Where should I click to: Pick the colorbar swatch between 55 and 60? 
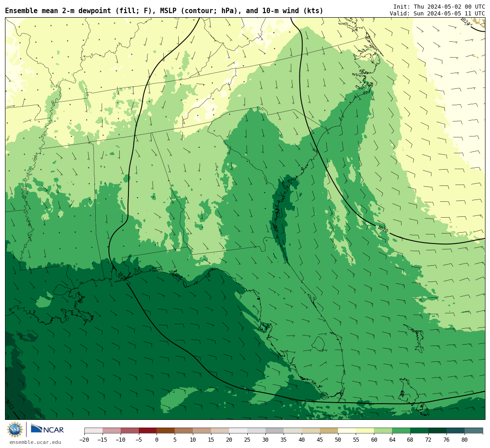pyautogui.click(x=365, y=431)
